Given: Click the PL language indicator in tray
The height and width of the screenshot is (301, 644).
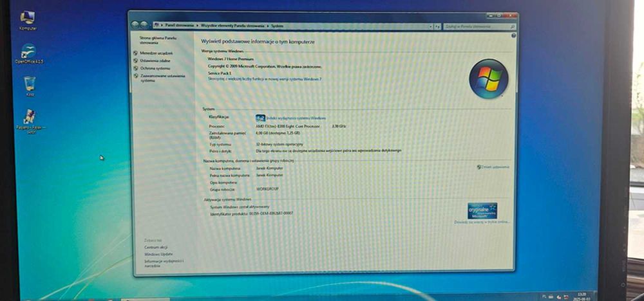Looking at the screenshot, I should click(545, 296).
